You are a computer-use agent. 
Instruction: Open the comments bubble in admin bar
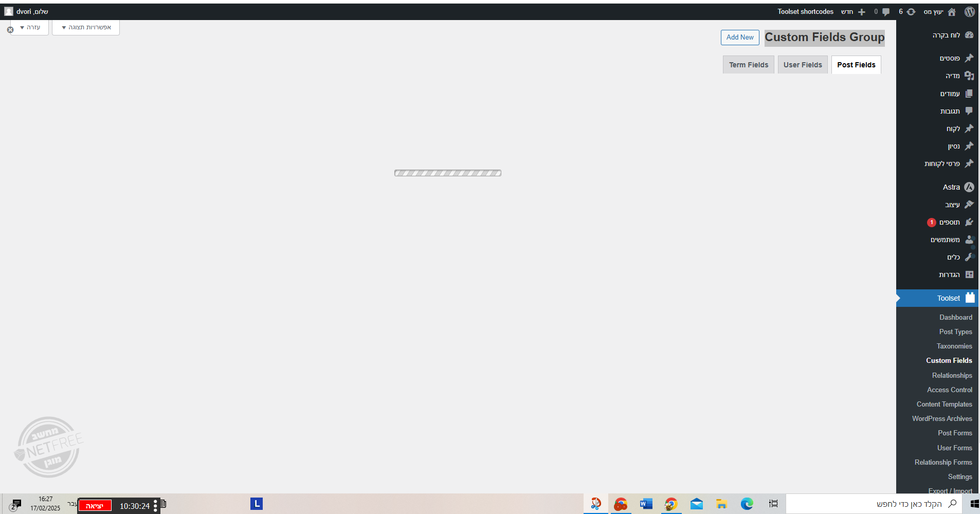tap(885, 12)
